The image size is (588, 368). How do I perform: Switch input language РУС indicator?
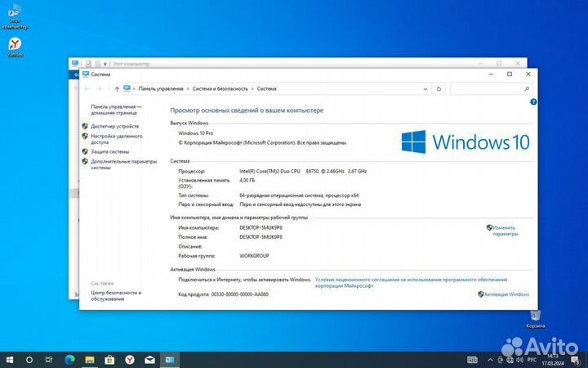(532, 360)
